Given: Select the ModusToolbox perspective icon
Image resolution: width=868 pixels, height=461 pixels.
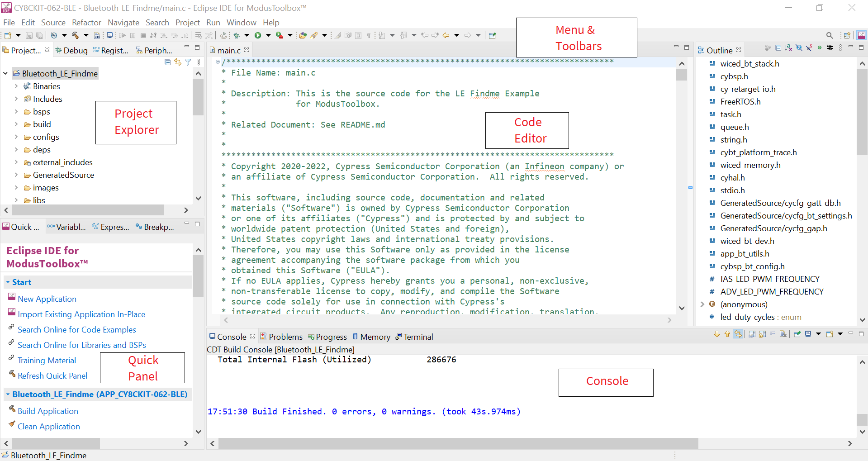Looking at the screenshot, I should (x=861, y=35).
